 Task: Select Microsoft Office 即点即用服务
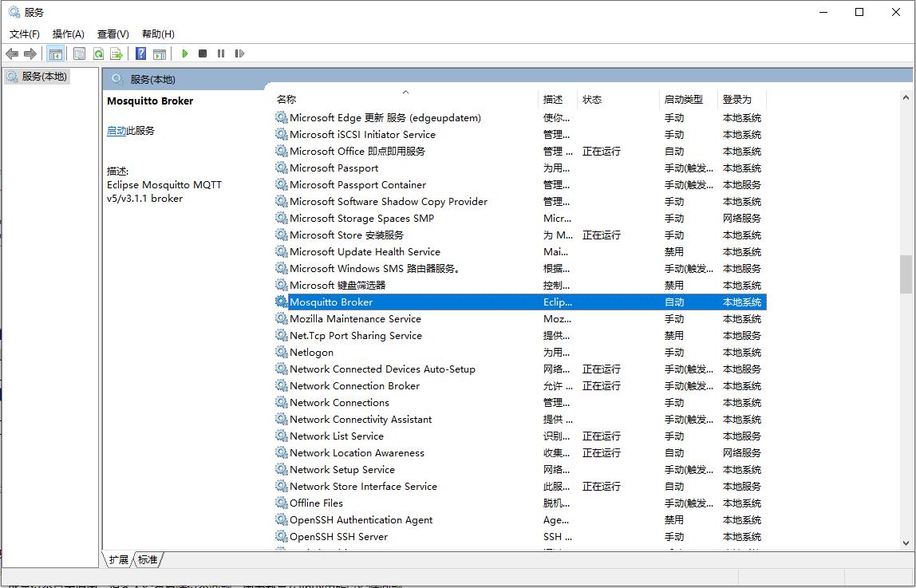tap(520, 152)
